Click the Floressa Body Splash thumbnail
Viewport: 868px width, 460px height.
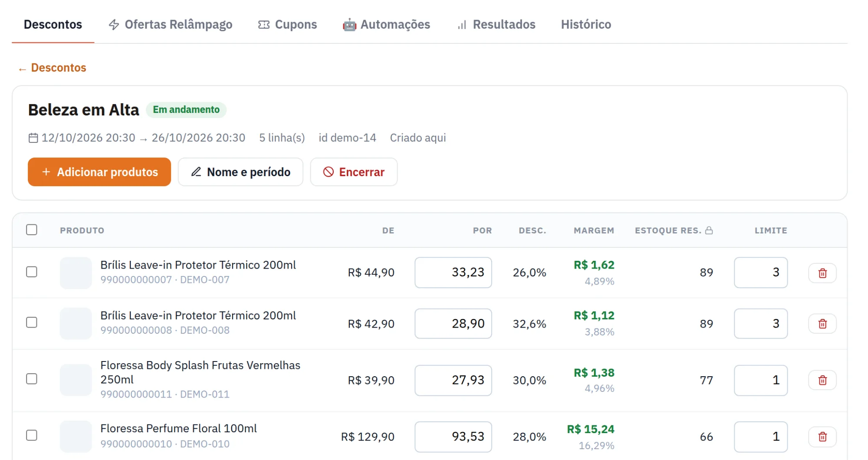[76, 380]
